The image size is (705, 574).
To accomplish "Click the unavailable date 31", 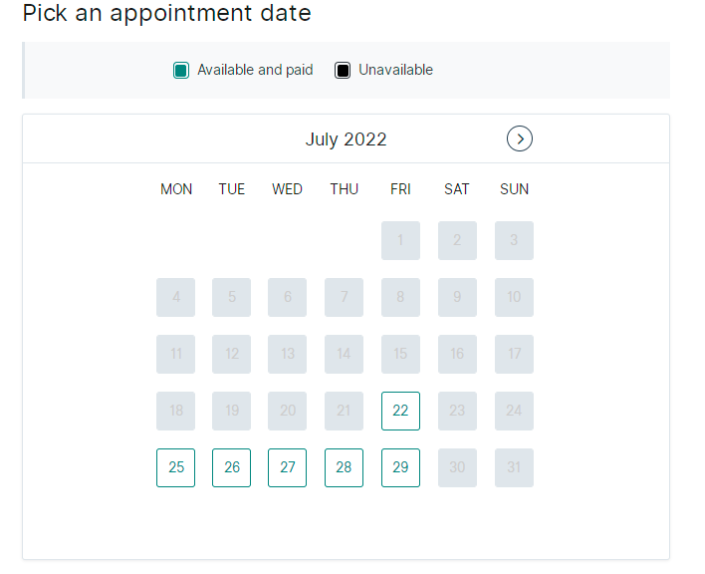I will click(514, 467).
